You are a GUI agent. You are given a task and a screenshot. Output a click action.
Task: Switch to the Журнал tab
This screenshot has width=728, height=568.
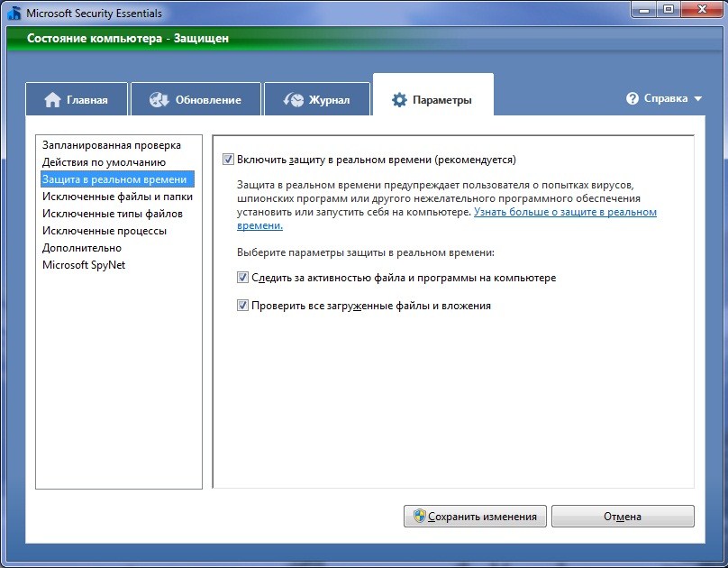pyautogui.click(x=317, y=99)
